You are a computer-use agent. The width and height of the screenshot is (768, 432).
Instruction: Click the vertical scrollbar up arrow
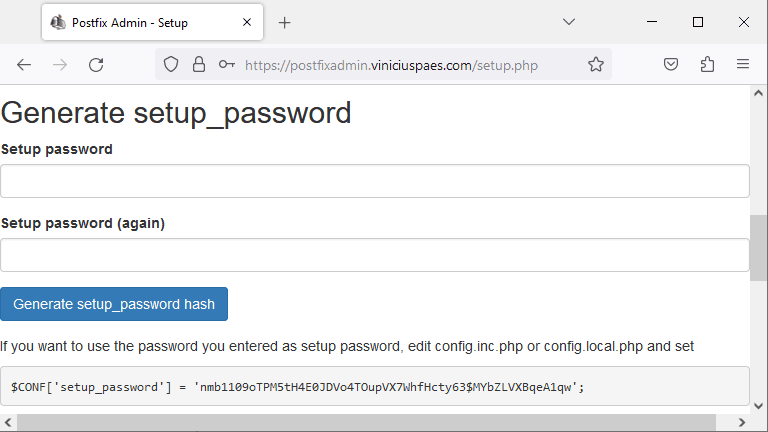[759, 93]
